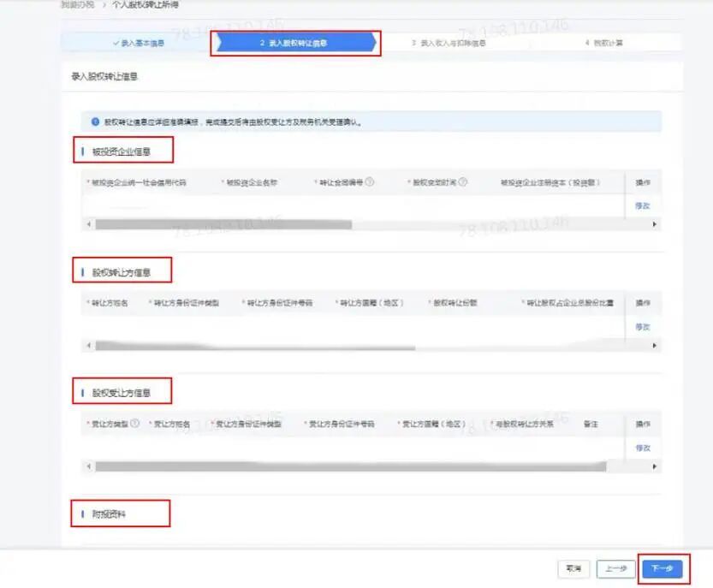
Task: Click 受让方身份证件号码 column header
Action: [340, 424]
